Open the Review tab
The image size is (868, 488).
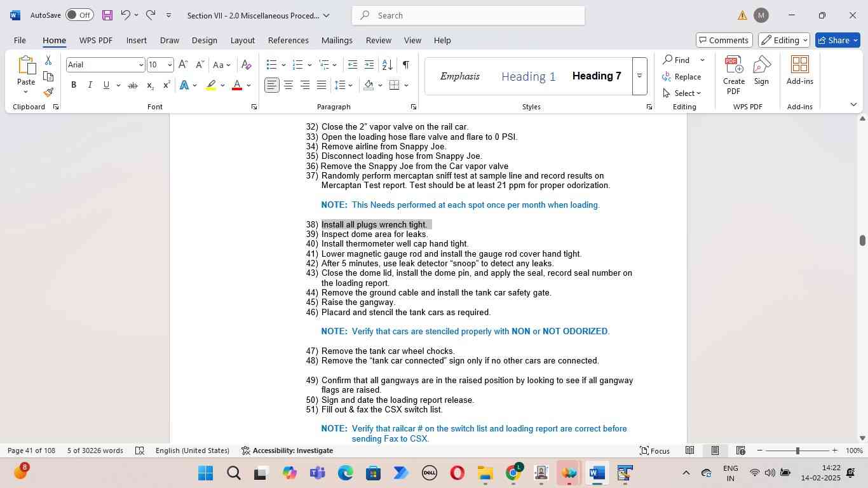[x=378, y=40]
